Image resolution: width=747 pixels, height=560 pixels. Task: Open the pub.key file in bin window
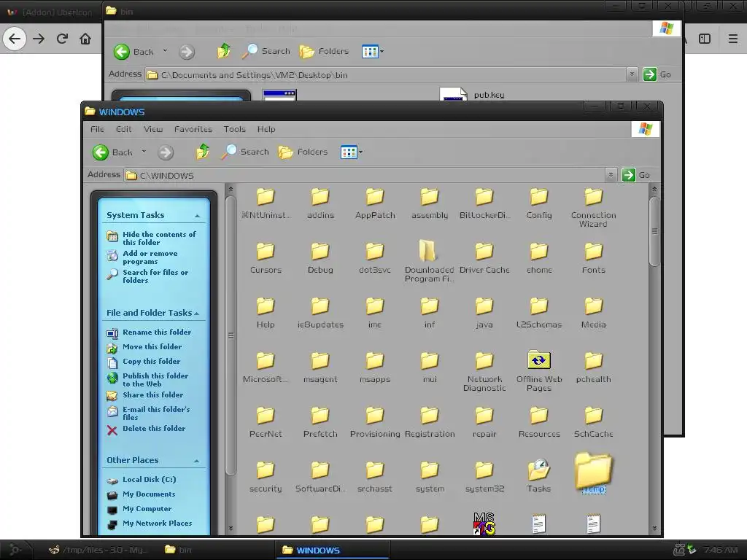(472, 94)
